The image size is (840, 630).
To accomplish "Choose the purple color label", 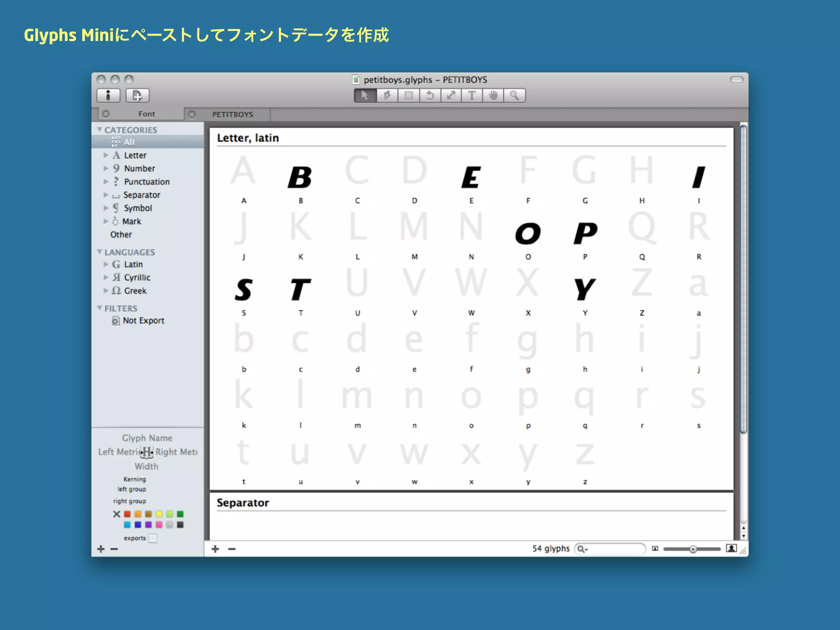I will [148, 525].
